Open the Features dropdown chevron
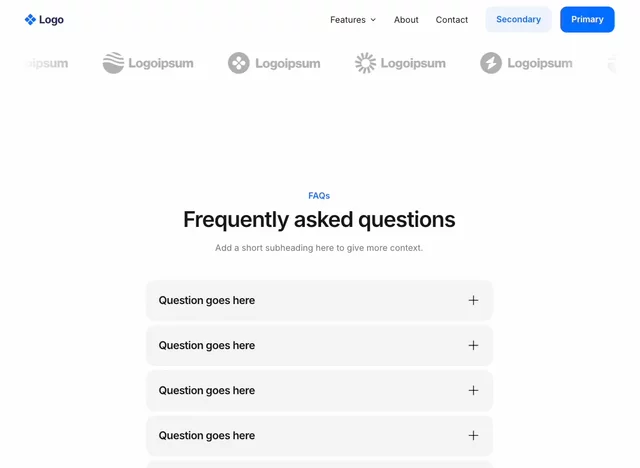640x468 pixels. tap(373, 20)
